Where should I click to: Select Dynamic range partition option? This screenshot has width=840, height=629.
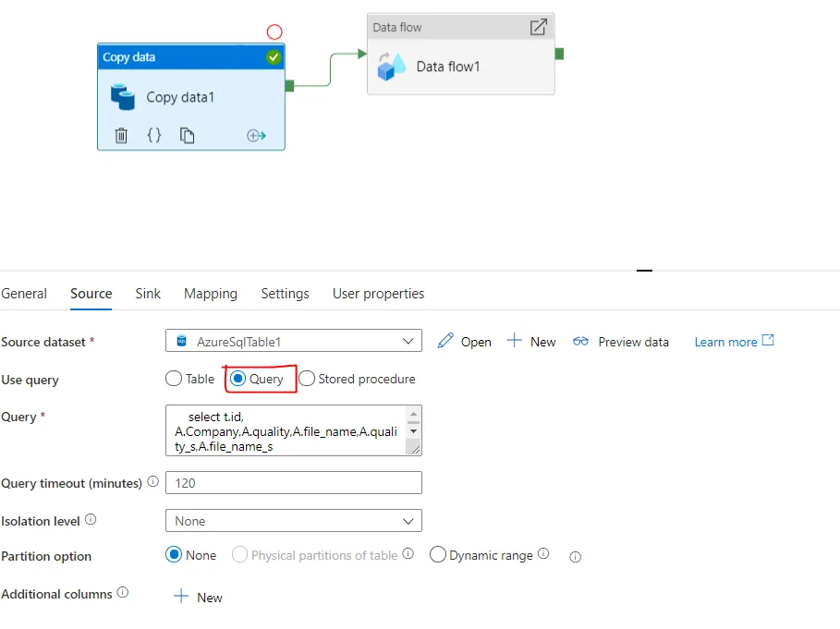(438, 554)
